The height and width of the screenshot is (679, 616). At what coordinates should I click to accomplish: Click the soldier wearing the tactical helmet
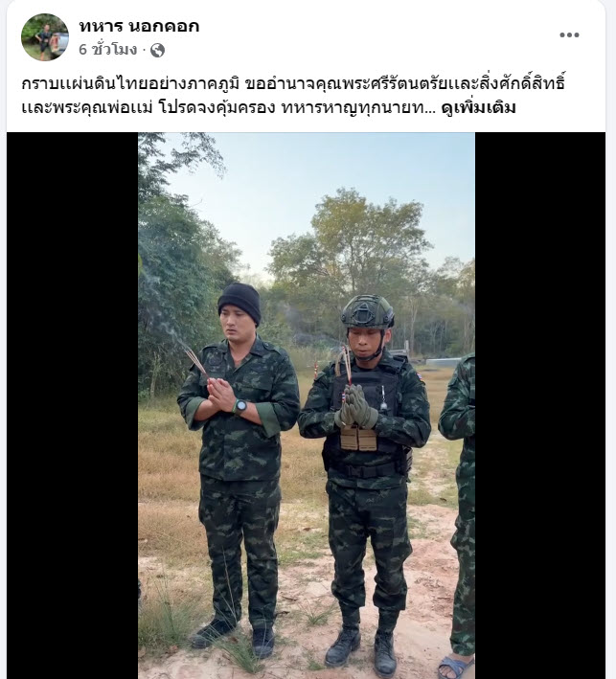365,479
